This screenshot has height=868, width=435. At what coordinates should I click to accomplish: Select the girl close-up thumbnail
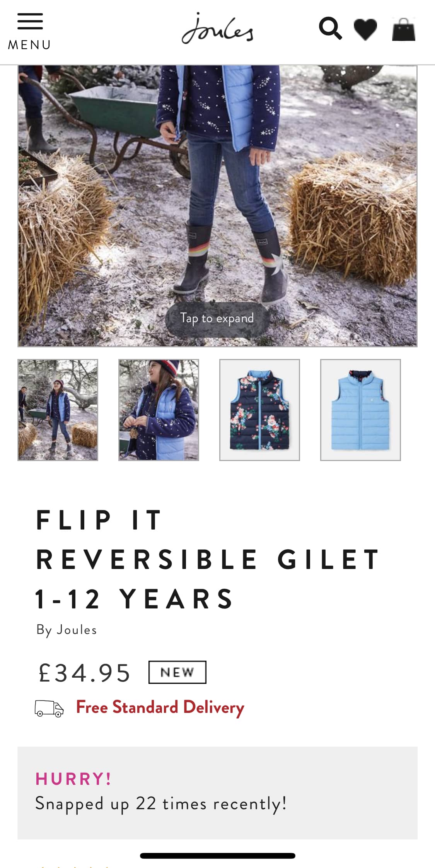[x=159, y=410]
